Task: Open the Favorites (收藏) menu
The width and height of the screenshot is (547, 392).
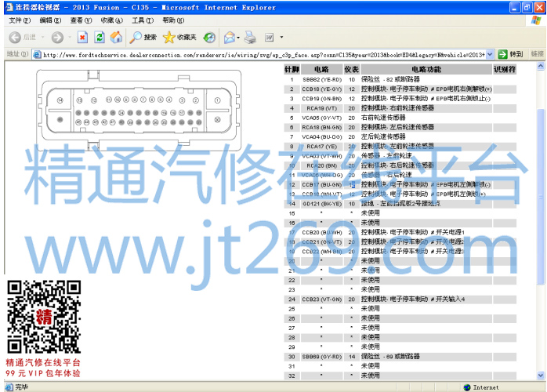Action: 111,20
